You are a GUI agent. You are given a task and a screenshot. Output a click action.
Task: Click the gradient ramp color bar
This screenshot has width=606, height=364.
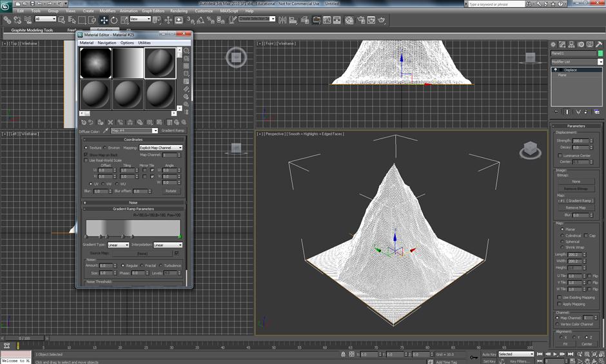coord(132,228)
